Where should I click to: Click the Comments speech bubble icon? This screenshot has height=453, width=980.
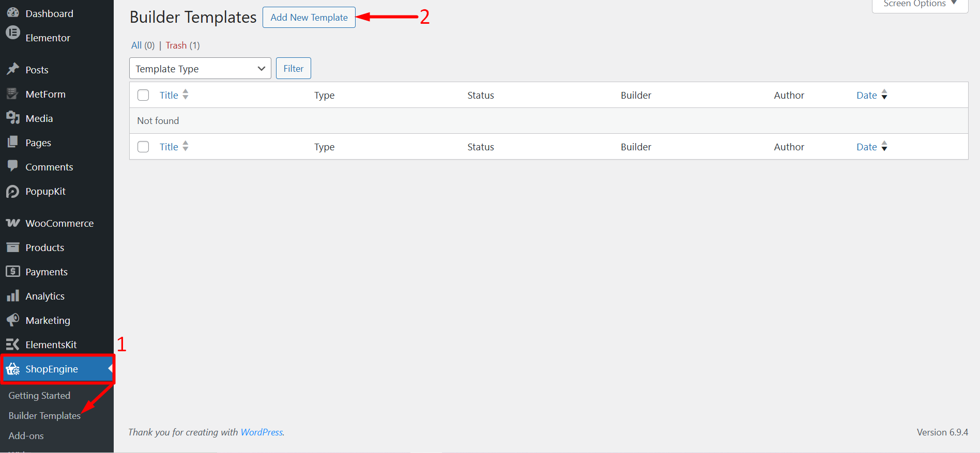pos(13,166)
